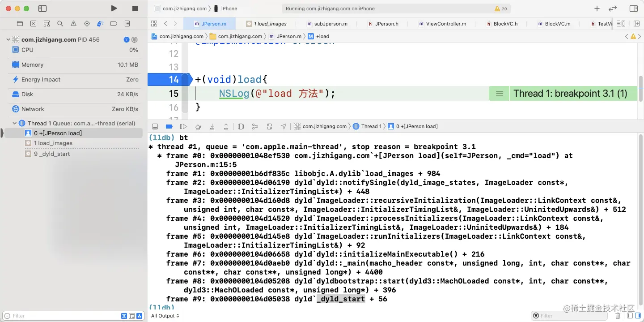The height and width of the screenshot is (322, 644).
Task: Open the 20 warnings indicator
Action: click(x=501, y=9)
